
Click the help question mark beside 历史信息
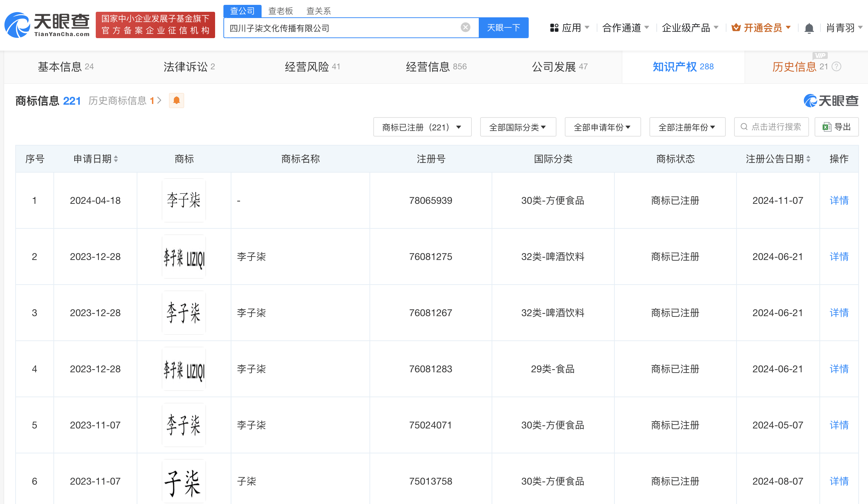836,67
